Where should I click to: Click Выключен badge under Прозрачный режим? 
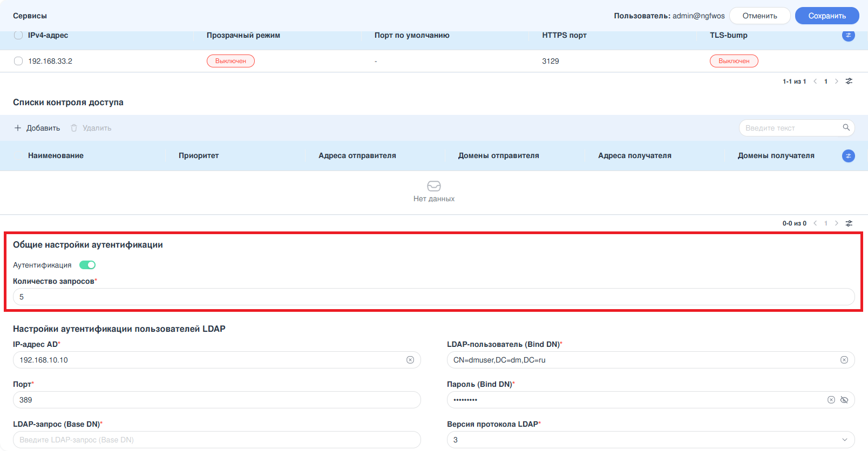(230, 61)
